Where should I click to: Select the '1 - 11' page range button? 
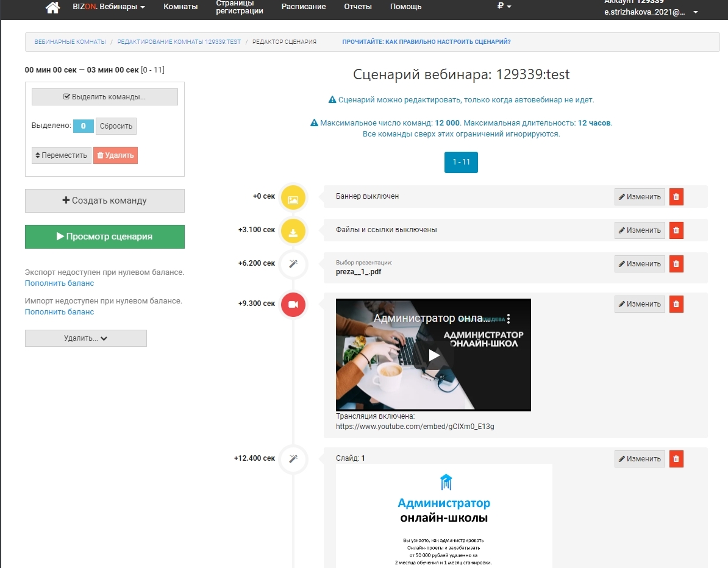click(x=461, y=162)
